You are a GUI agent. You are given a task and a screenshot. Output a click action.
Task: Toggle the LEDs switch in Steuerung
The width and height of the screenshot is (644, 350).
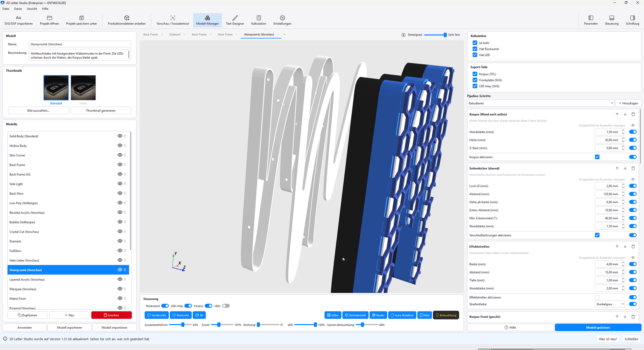point(226,306)
